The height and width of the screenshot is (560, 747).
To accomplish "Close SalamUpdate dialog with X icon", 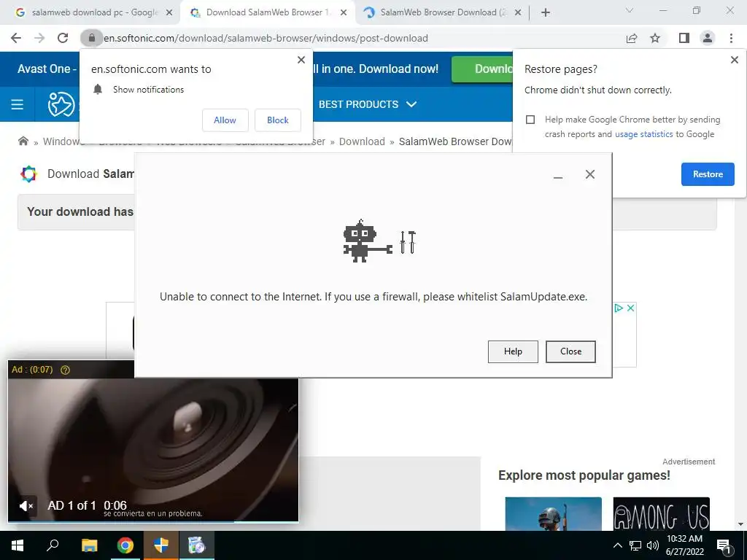I will coord(589,174).
